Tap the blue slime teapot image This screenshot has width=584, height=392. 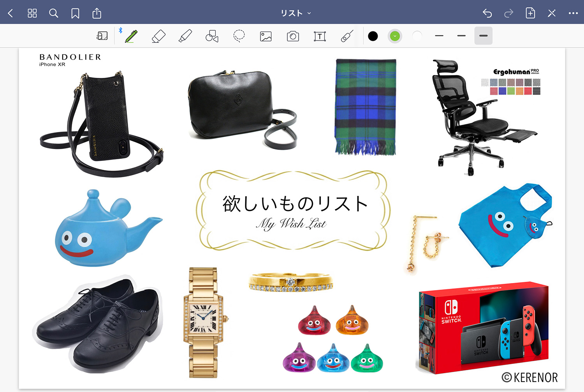pyautogui.click(x=108, y=228)
